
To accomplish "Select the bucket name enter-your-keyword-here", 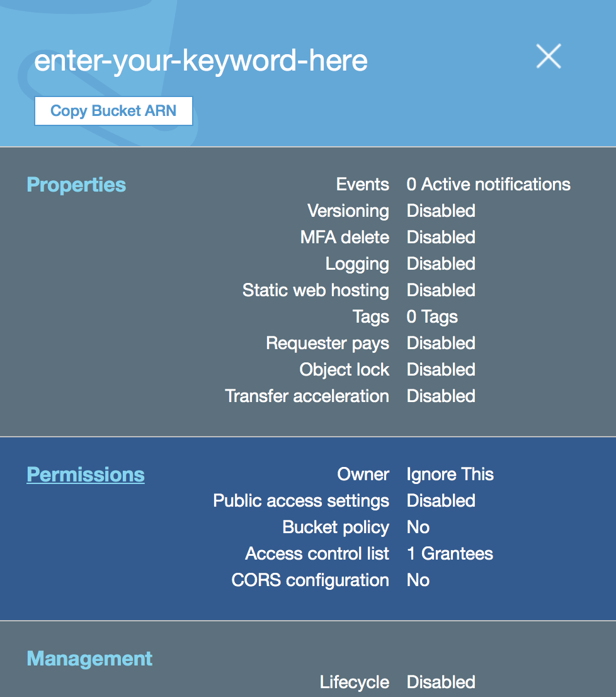I will (201, 60).
